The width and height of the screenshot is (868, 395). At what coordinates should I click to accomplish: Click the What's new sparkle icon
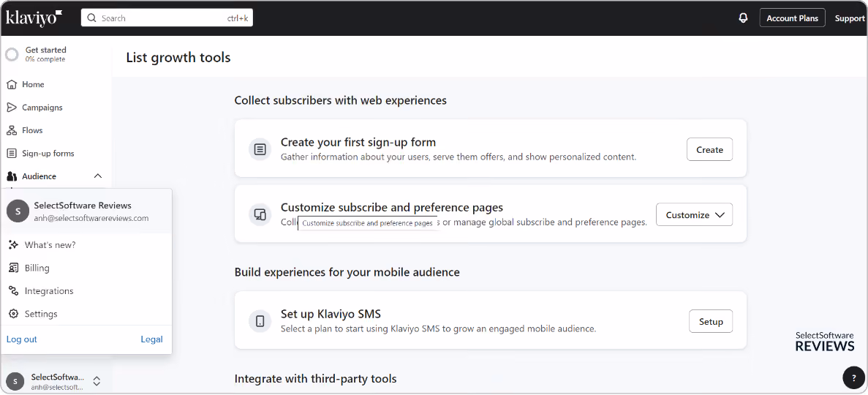[14, 245]
